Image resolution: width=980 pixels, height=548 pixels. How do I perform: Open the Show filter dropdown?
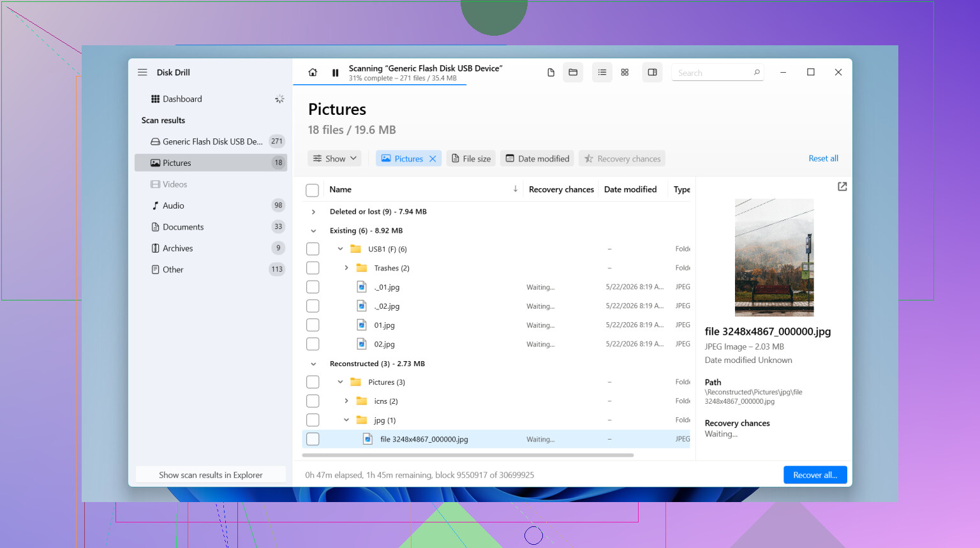334,158
